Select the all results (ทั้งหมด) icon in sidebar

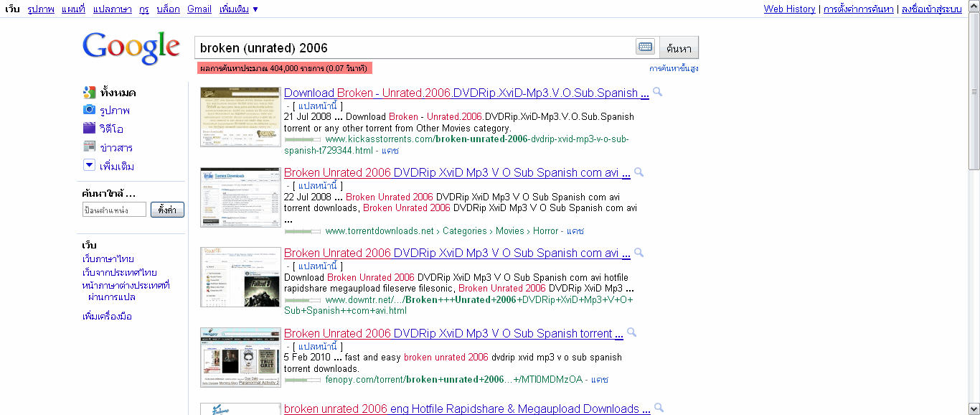[x=89, y=92]
